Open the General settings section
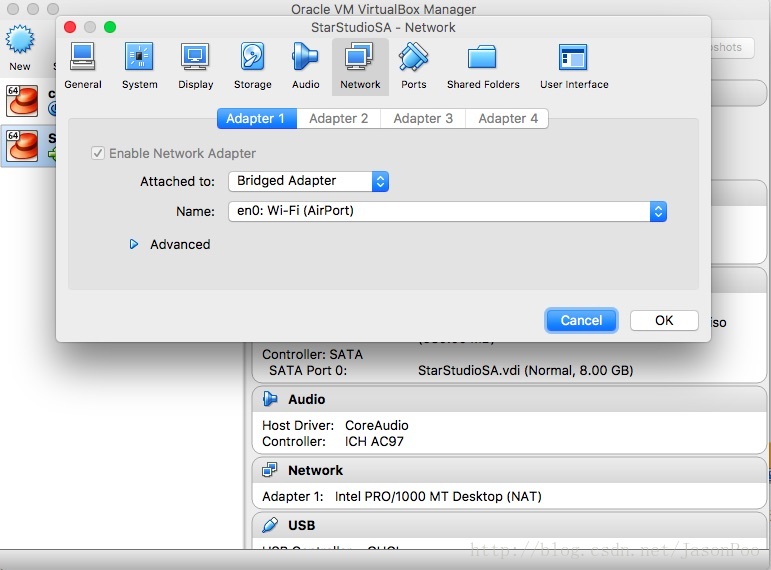This screenshot has height=570, width=771. pos(83,66)
